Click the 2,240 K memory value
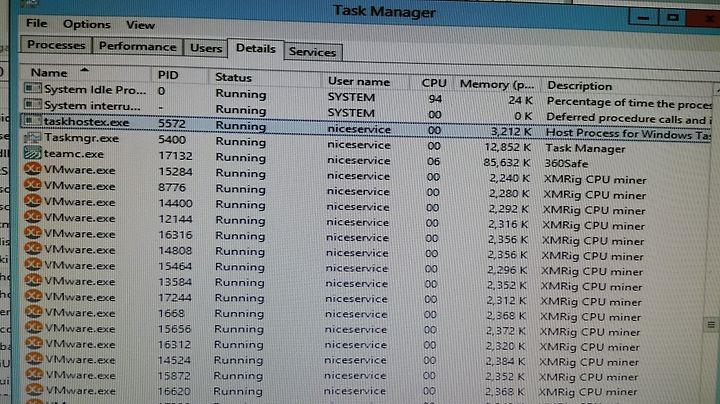The width and height of the screenshot is (720, 404). click(x=509, y=178)
